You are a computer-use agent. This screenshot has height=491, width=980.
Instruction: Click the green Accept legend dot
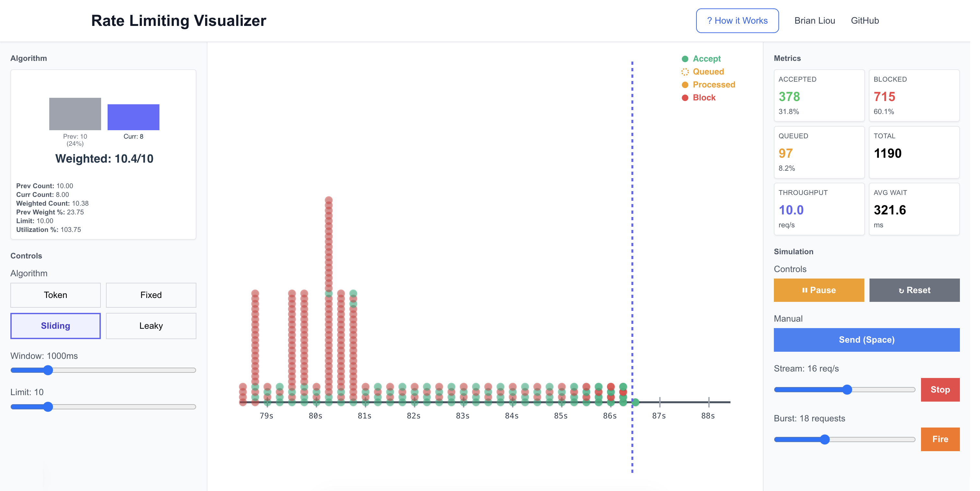point(684,59)
